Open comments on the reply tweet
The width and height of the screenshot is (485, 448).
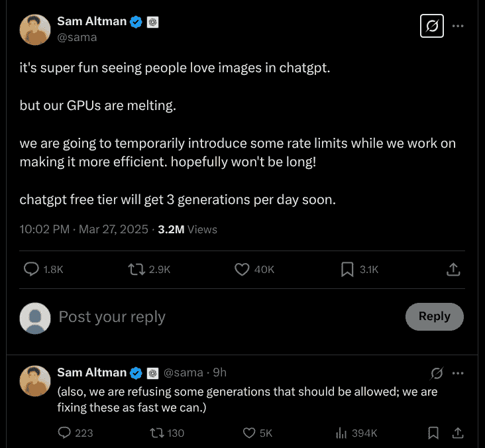(x=64, y=433)
